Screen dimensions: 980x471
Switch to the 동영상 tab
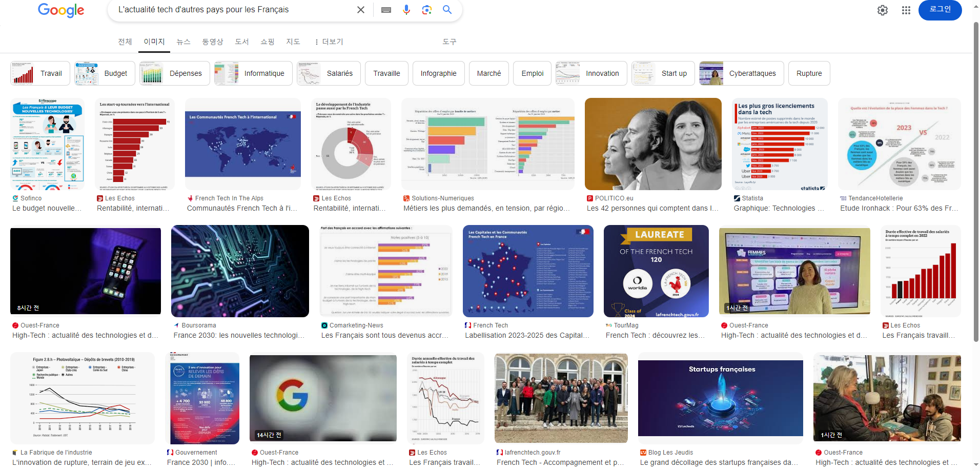(213, 42)
